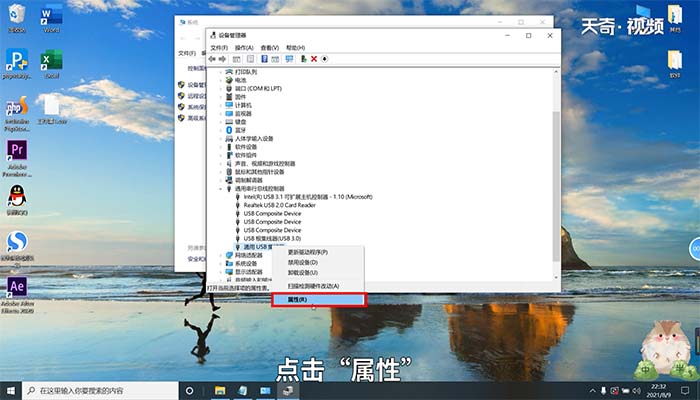Open the Windows Start menu
Image resolution: width=700 pixels, height=400 pixels.
[x=11, y=391]
